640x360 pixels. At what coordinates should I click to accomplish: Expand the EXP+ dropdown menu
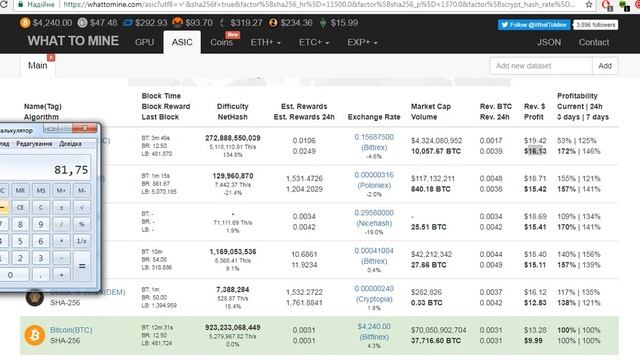tap(362, 42)
